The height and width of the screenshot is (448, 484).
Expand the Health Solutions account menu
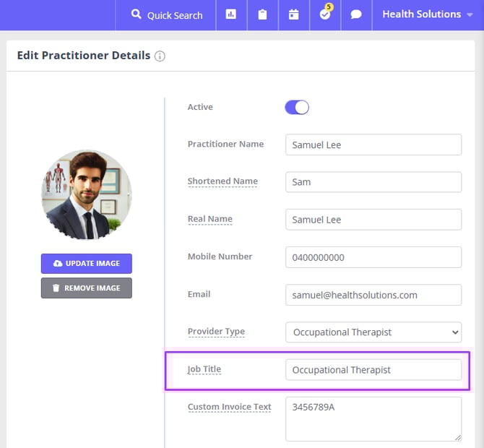tap(427, 14)
